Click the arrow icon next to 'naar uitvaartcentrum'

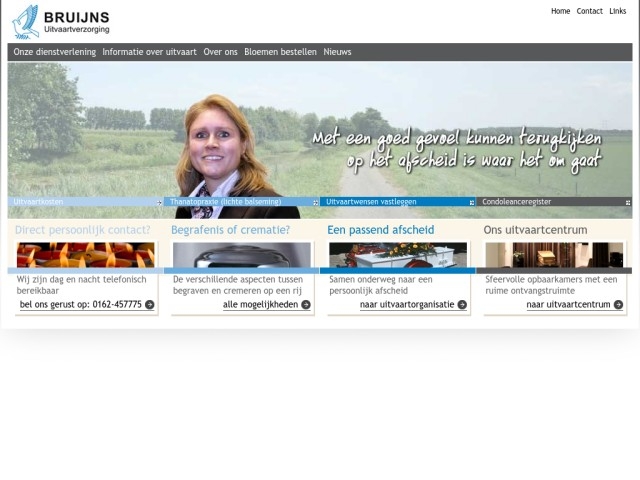[x=618, y=305]
